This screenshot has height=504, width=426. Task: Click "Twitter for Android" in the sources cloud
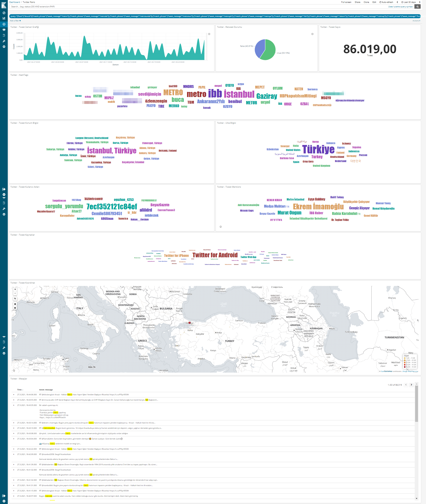pos(215,255)
